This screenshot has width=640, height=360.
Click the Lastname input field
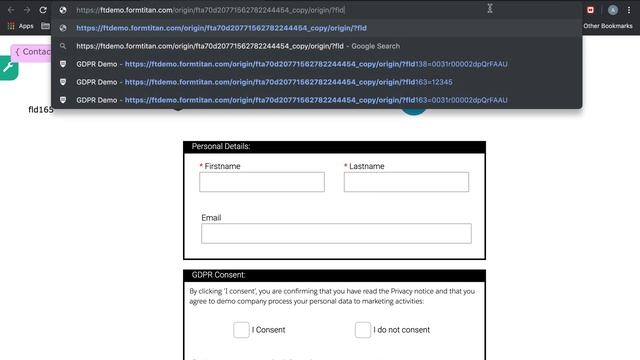pyautogui.click(x=406, y=182)
